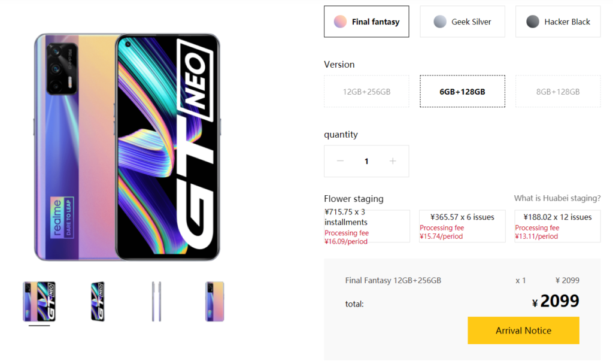Select the 8GB+128GB version
613x364 pixels.
[x=557, y=91]
